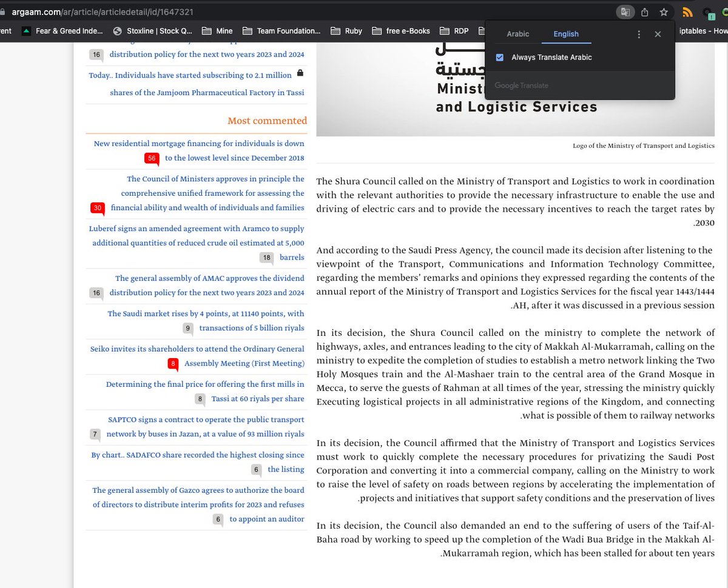This screenshot has height=588, width=728.
Task: Open the Stoxline Stock Quote bookmark
Action: point(152,30)
